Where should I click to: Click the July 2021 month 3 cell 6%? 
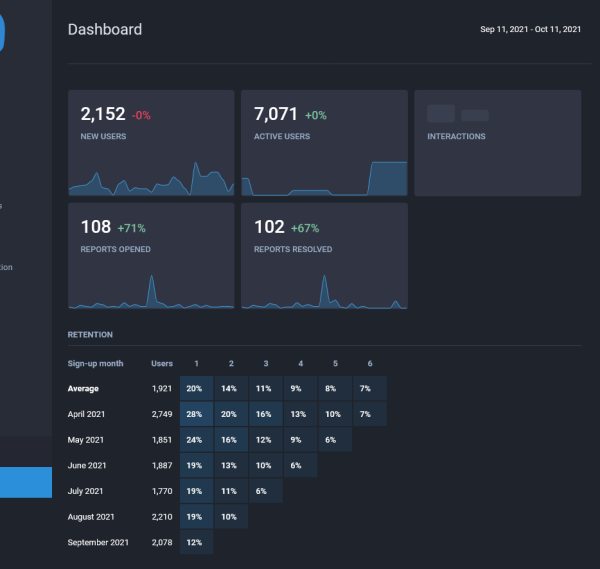pos(266,491)
